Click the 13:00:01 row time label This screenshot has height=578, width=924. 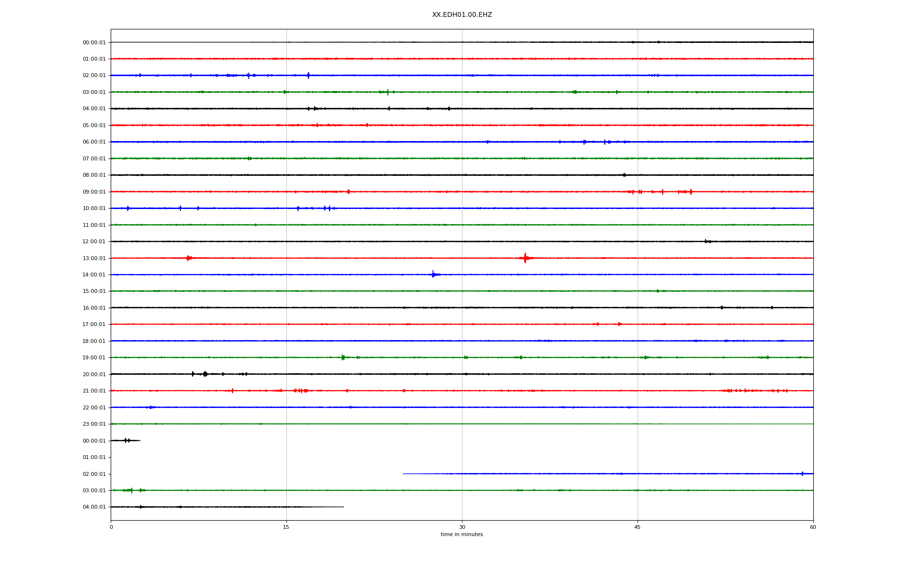(x=94, y=258)
